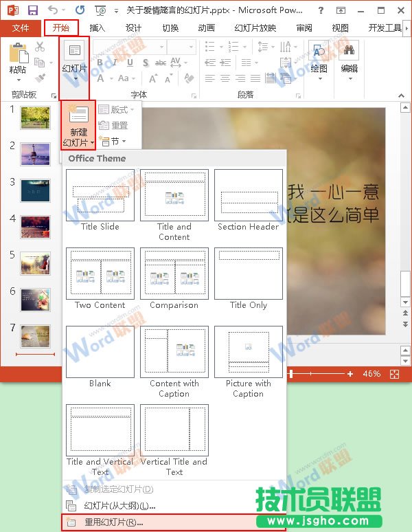The image size is (412, 532).
Task: Open the Line Spacing dropdown
Action: pos(266,47)
